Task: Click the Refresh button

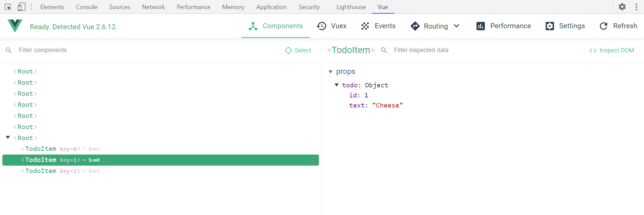Action: [x=618, y=26]
